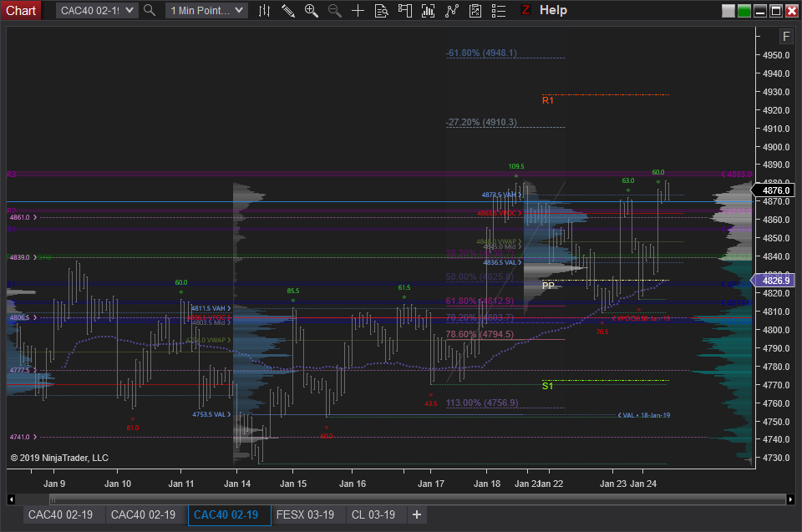Image resolution: width=802 pixels, height=532 pixels.
Task: Click the 4836.5 VAL label
Action: tap(502, 262)
